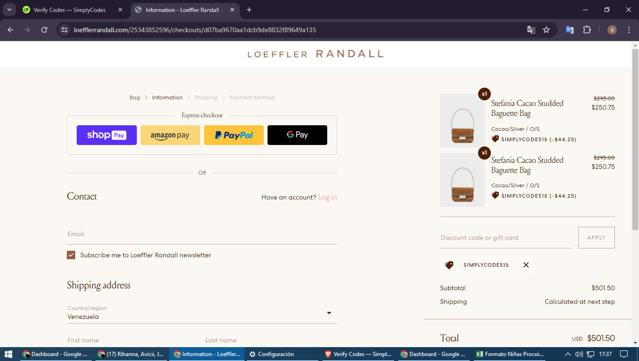Open the Rihanna, Avicii taskbar window

(x=130, y=354)
